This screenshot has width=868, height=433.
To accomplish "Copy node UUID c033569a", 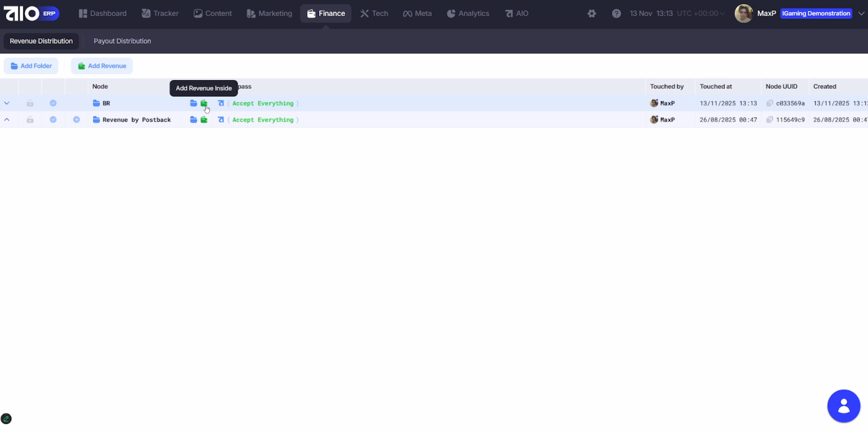I will point(769,103).
